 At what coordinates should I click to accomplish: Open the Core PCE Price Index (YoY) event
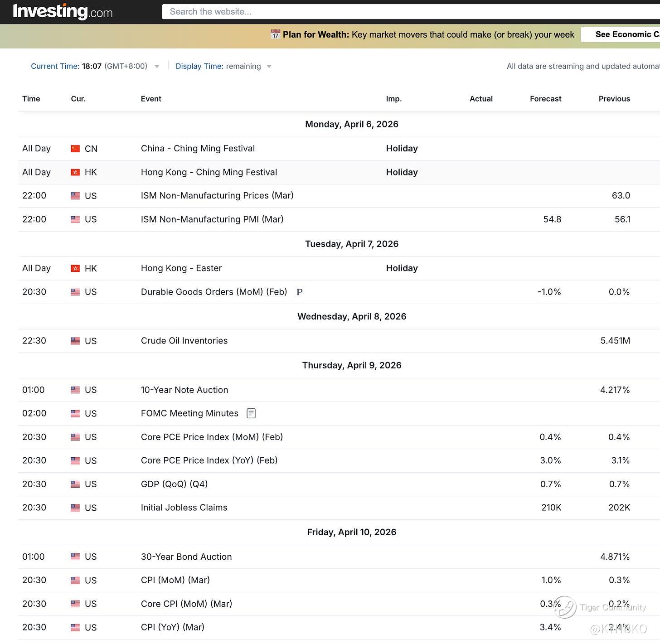pyautogui.click(x=209, y=460)
